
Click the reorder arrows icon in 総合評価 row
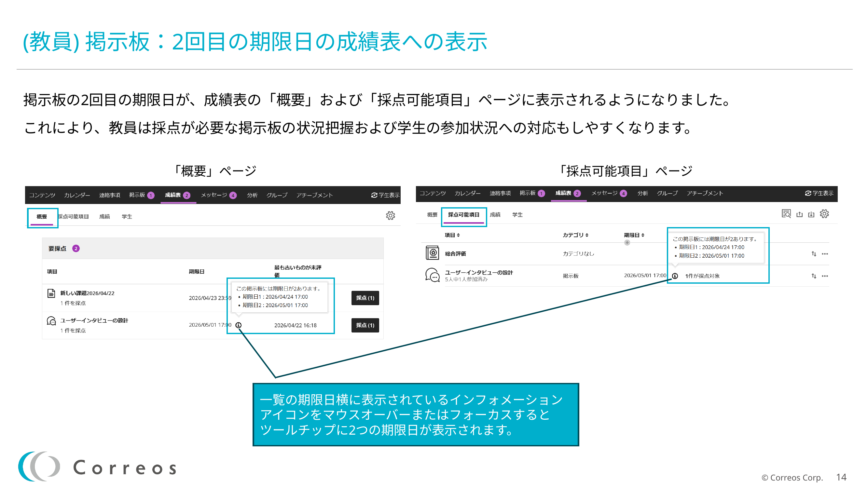click(x=814, y=254)
